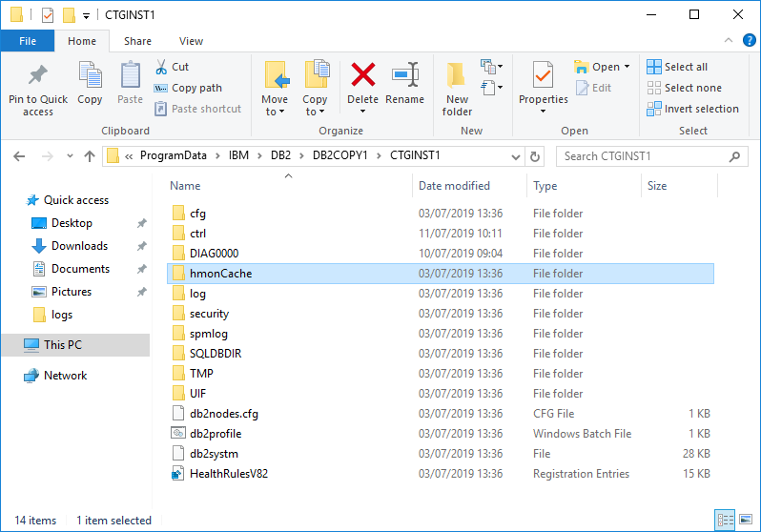Click the Copy ribbon button
Screen dimensions: 761x532
[x=90, y=83]
